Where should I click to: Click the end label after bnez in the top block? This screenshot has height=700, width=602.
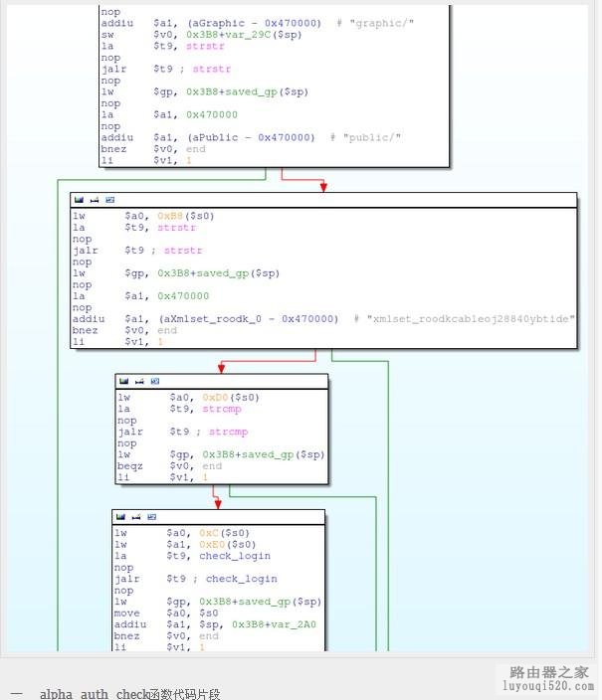196,149
